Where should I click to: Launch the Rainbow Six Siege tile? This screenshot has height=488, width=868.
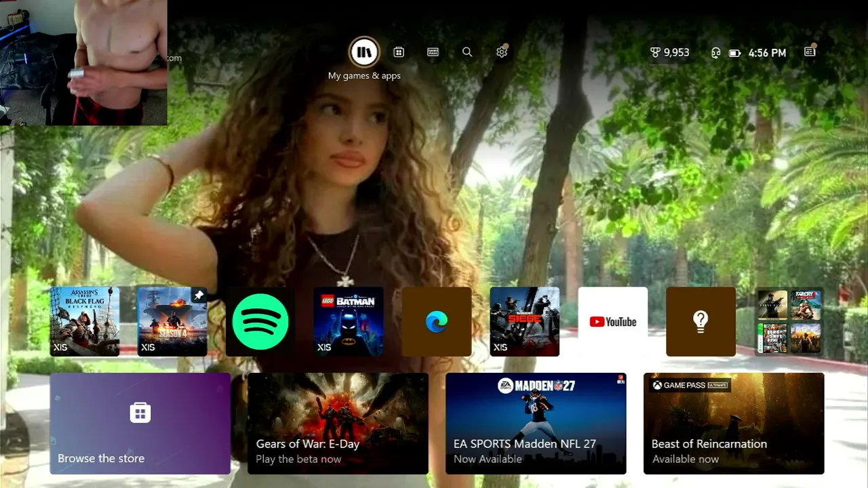point(525,321)
